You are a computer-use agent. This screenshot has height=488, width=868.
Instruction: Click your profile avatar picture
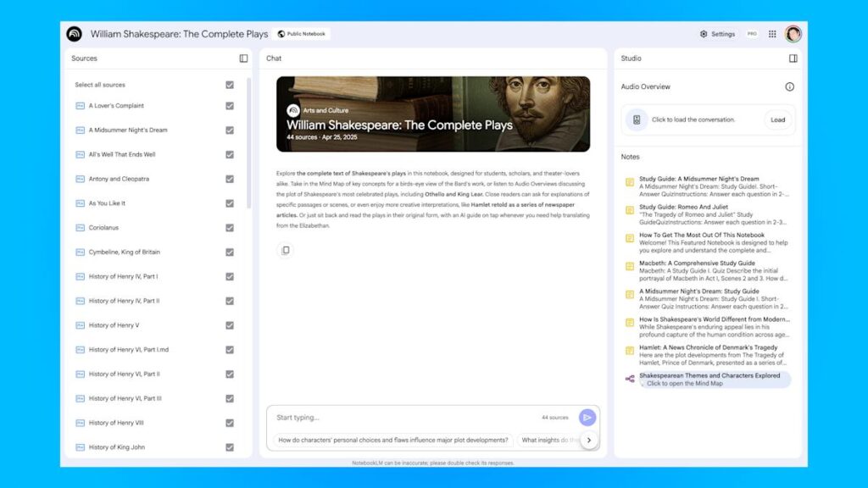(x=793, y=34)
